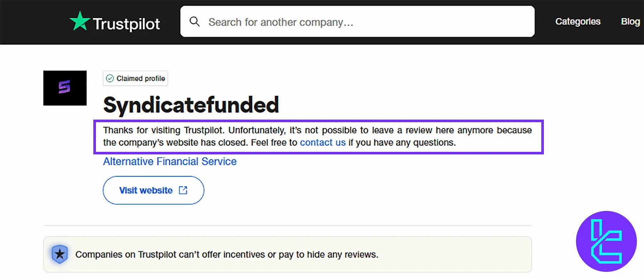Image resolution: width=644 pixels, height=279 pixels.
Task: Click the 'Thanks for visiting Trustpilot' sentence
Action: pyautogui.click(x=164, y=130)
